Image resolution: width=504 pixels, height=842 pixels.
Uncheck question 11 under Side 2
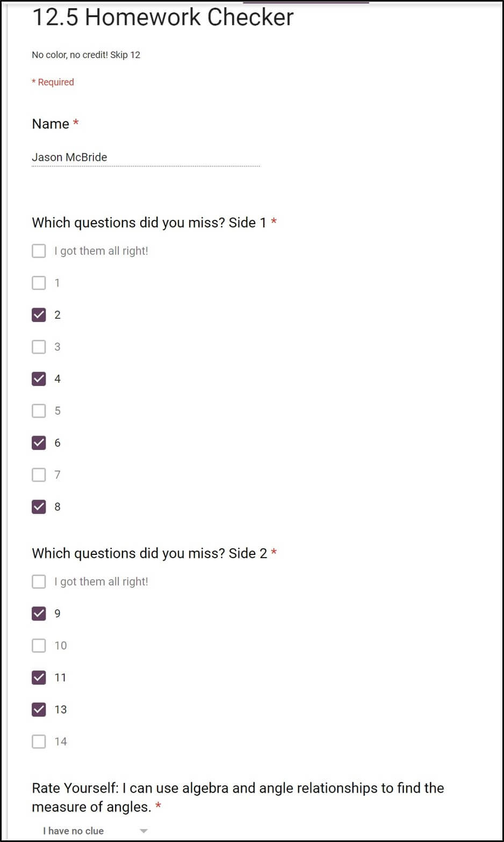click(x=39, y=677)
